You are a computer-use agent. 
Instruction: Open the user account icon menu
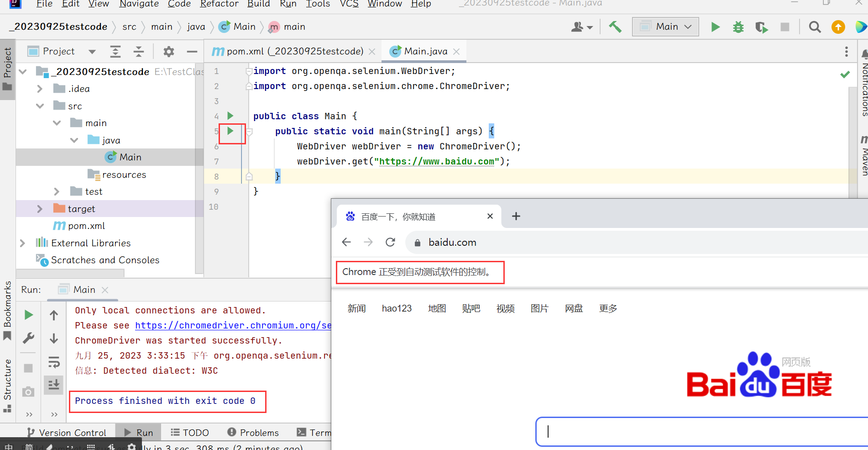(581, 27)
